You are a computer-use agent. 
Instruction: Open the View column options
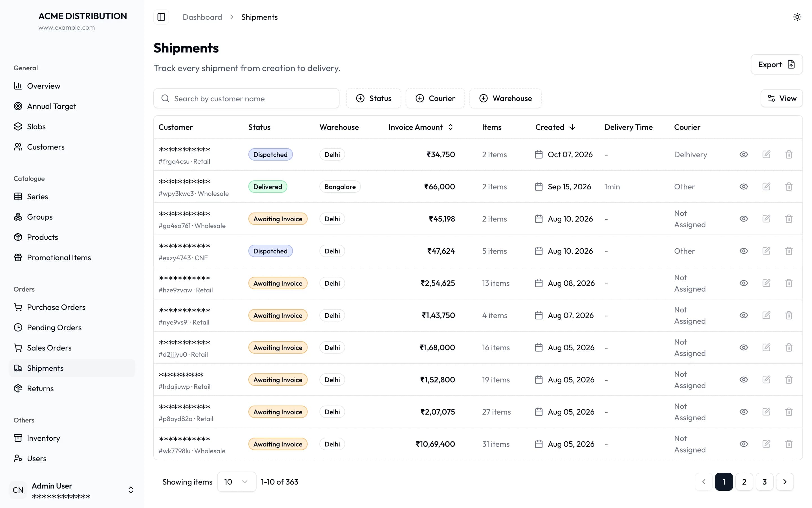[x=782, y=98]
